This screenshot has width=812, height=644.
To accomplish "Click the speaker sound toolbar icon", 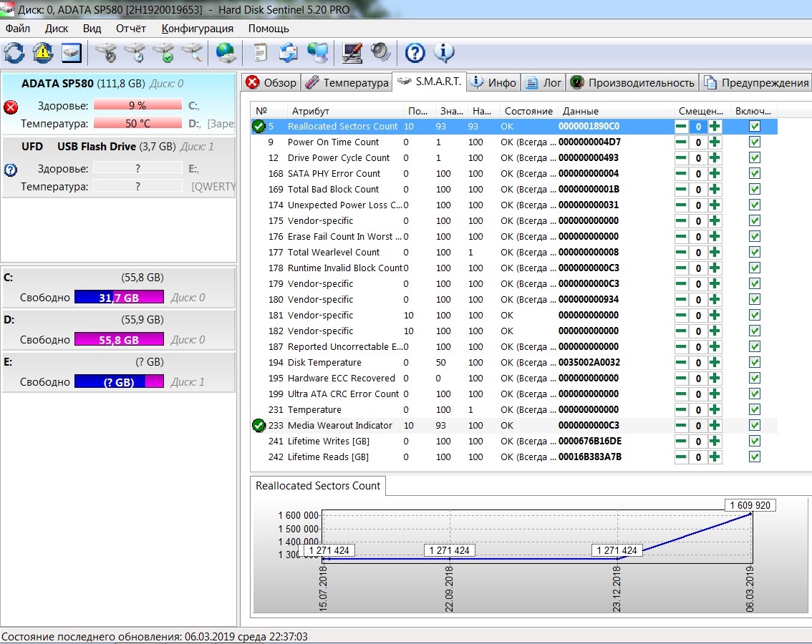I will (380, 52).
